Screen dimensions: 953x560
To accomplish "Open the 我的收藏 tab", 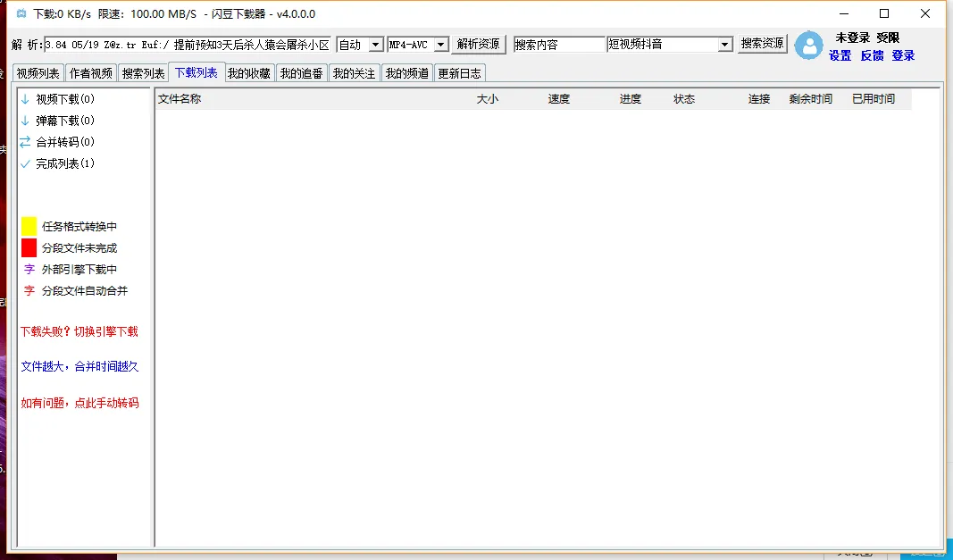I will [x=250, y=72].
